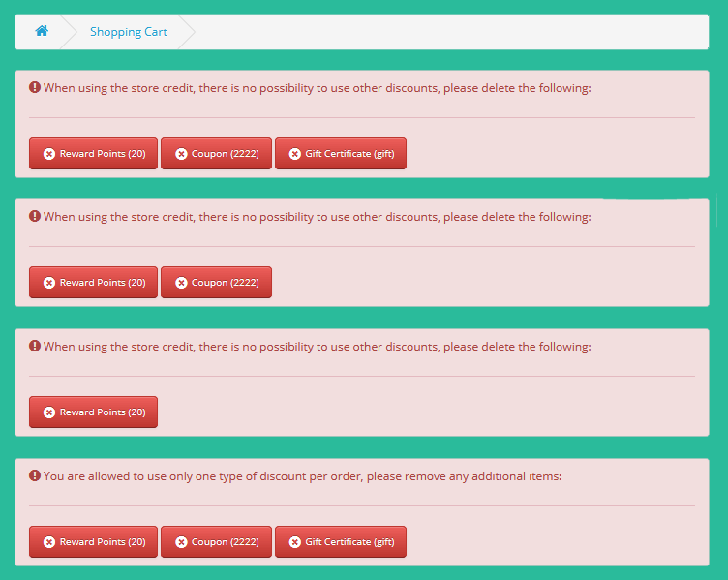728x580 pixels.
Task: Remove Reward Points (20) in third alert
Action: coord(93,412)
